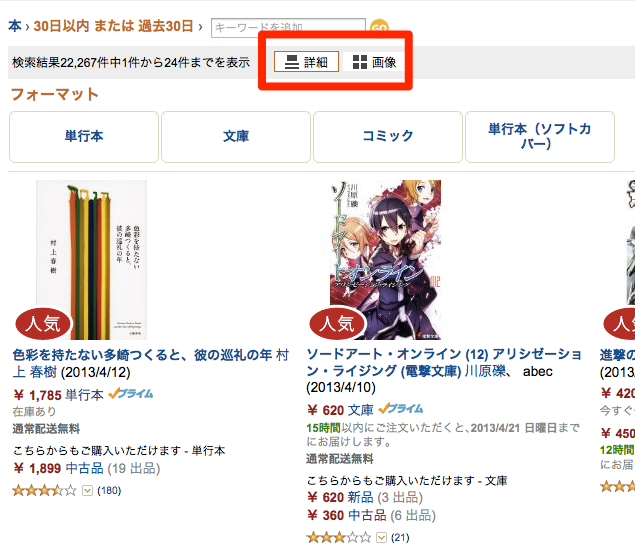Open the Sword Art Online cover thumbnail
The image size is (635, 546).
tap(385, 260)
